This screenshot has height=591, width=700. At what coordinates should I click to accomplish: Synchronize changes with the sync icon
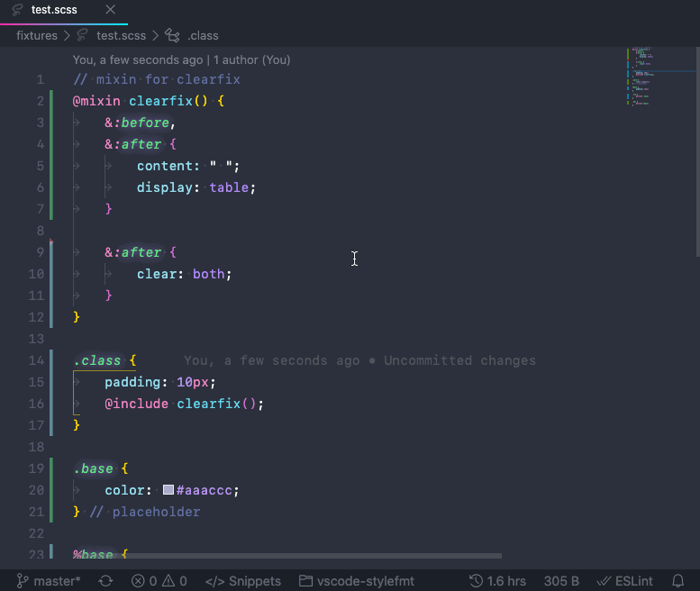[x=105, y=581]
